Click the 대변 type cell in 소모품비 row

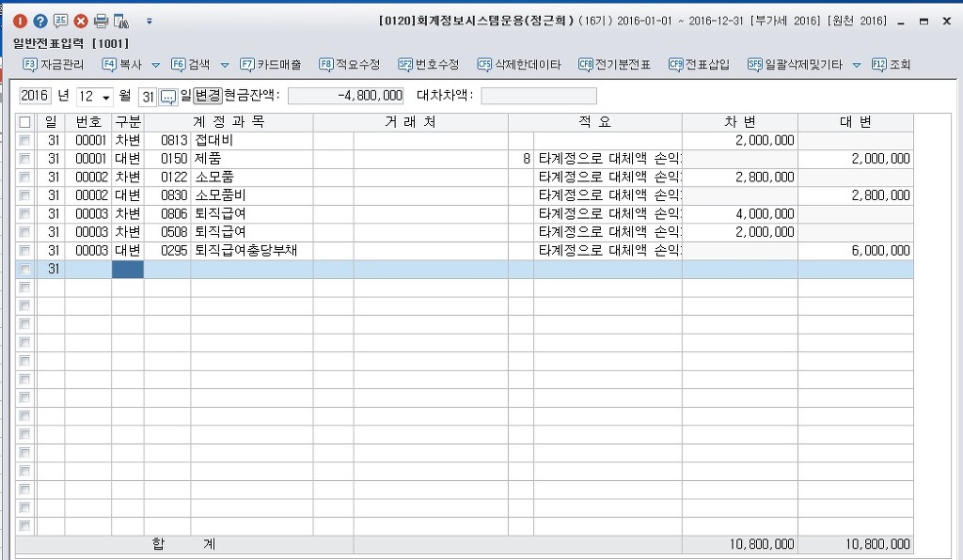128,195
